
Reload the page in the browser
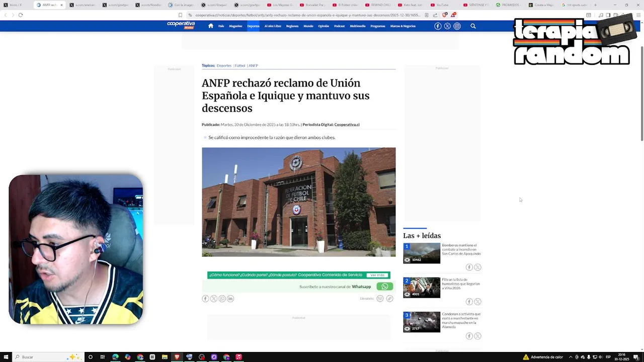click(21, 15)
